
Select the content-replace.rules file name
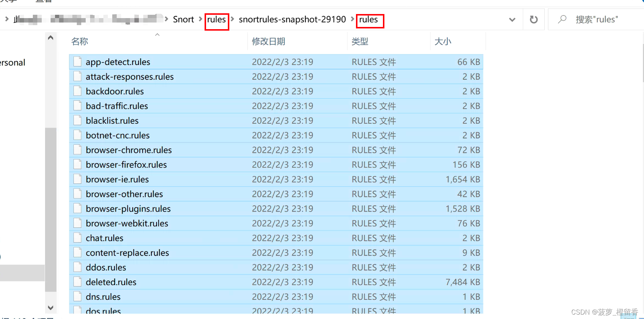(x=127, y=253)
